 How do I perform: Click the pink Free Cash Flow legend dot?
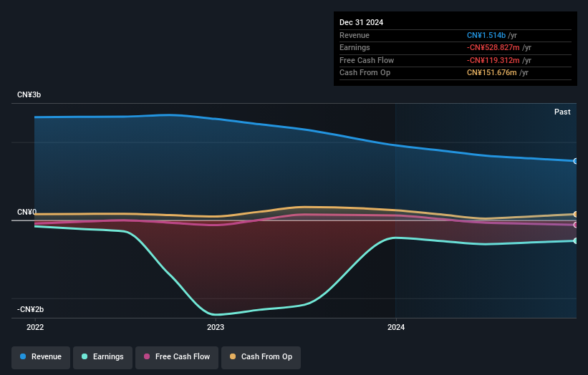(147, 356)
